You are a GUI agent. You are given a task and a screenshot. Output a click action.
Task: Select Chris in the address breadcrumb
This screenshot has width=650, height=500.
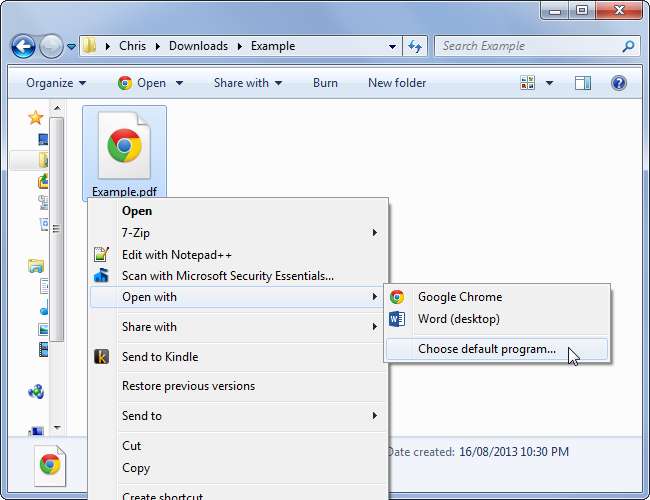coord(132,46)
